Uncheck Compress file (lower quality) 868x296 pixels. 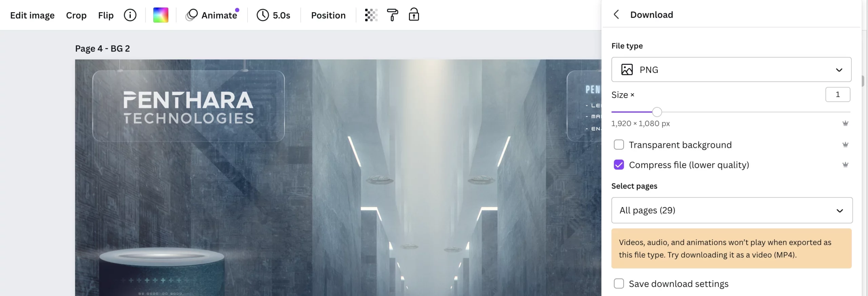[x=619, y=165]
